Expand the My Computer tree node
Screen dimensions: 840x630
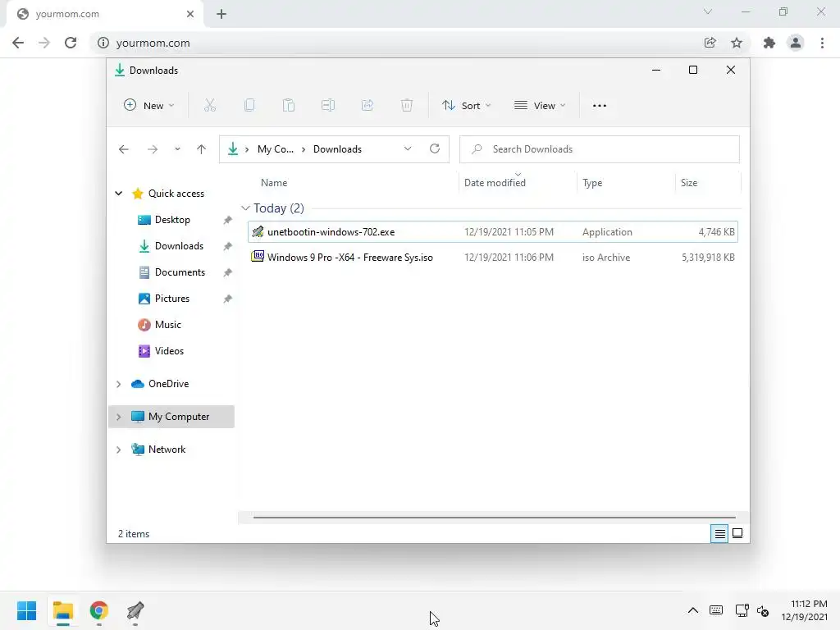pos(118,417)
